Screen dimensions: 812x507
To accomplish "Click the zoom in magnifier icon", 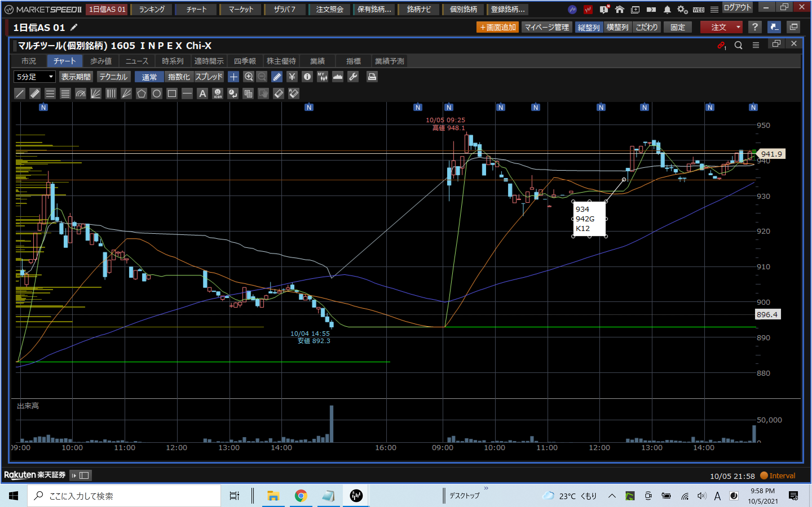I will click(x=248, y=77).
